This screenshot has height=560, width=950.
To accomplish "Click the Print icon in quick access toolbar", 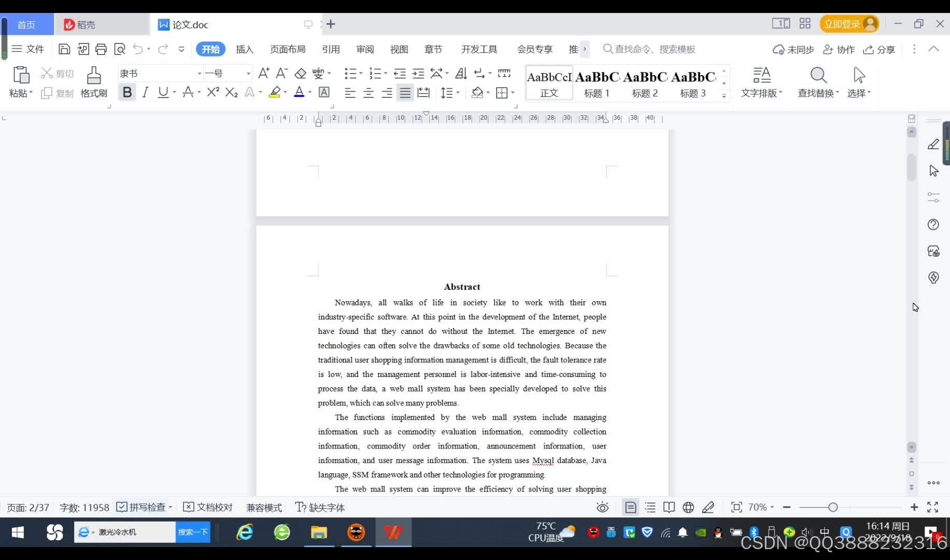I will (101, 49).
